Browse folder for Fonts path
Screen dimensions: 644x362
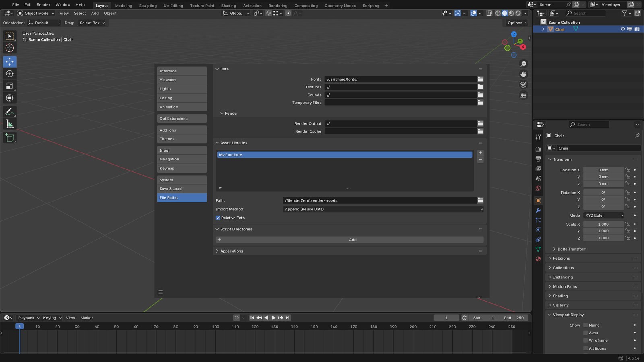tap(480, 79)
